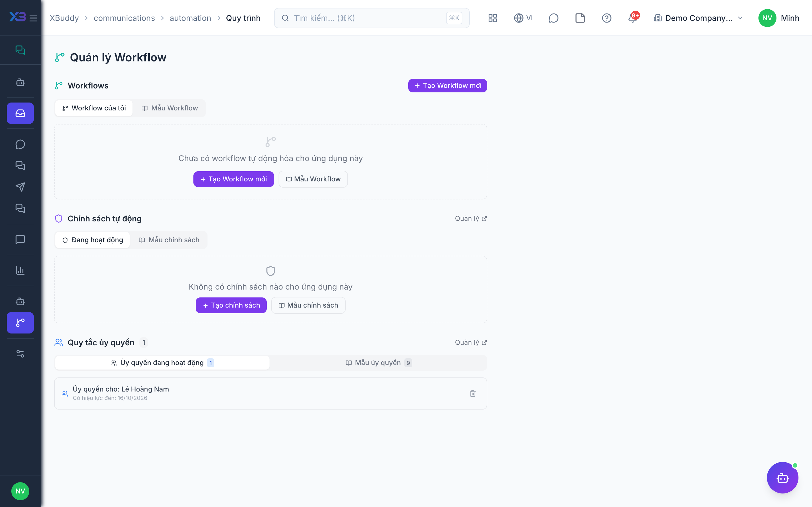Open the sliders settings icon in sidebar
The width and height of the screenshot is (812, 507).
coord(20,353)
